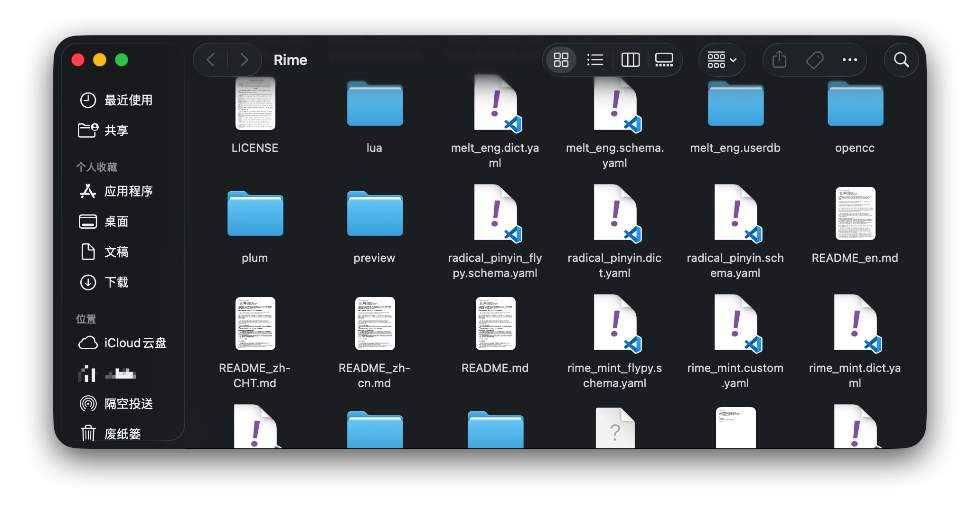Open the more actions ellipsis menu
980x520 pixels.
[849, 60]
